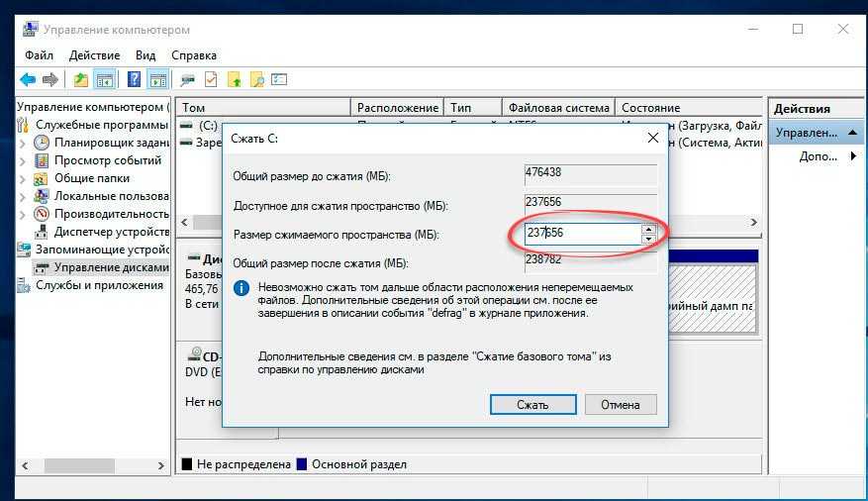Screen dimensions: 868x501
Task: Click the total size before shrink value 476438
Action: pos(590,173)
